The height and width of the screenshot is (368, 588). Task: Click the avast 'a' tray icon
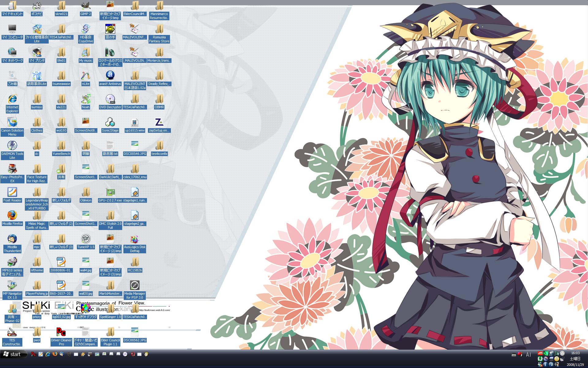click(551, 364)
